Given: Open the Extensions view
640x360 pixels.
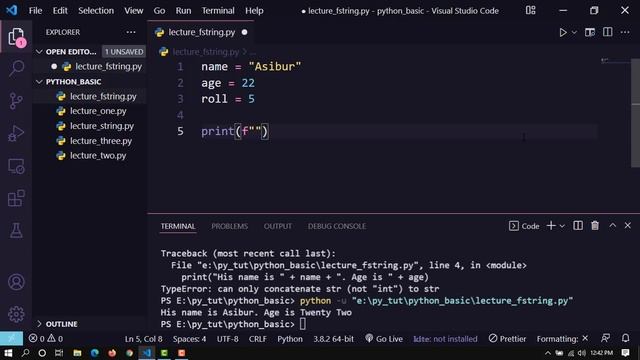Looking at the screenshot, I should (16, 198).
